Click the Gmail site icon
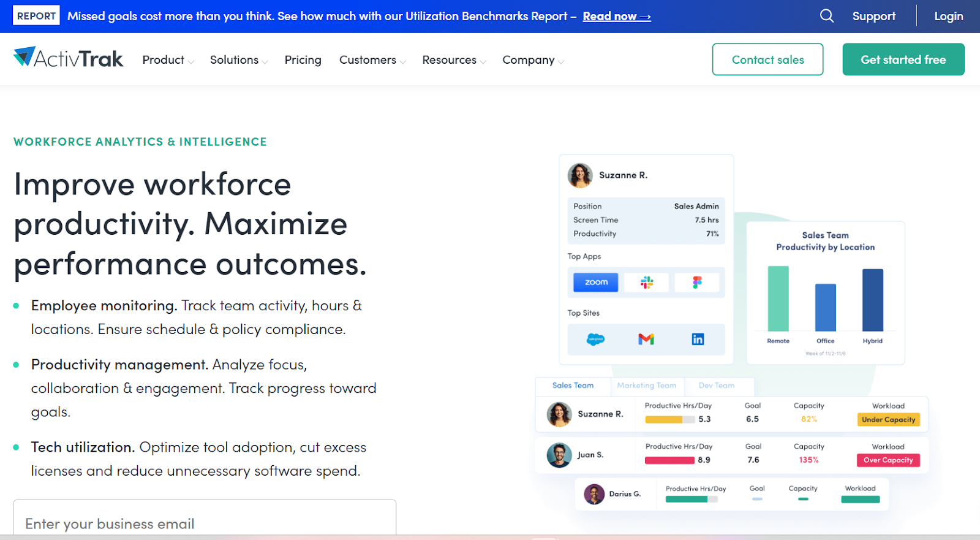The image size is (980, 540). (646, 339)
